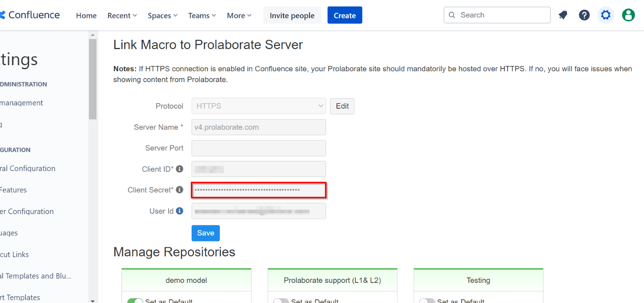Click the Save button

click(205, 233)
